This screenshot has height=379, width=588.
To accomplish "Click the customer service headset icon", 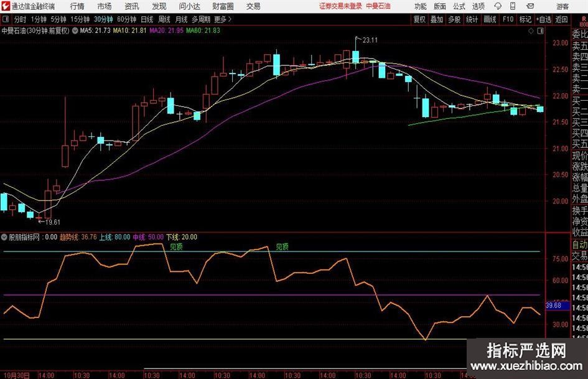I will 498,6.
